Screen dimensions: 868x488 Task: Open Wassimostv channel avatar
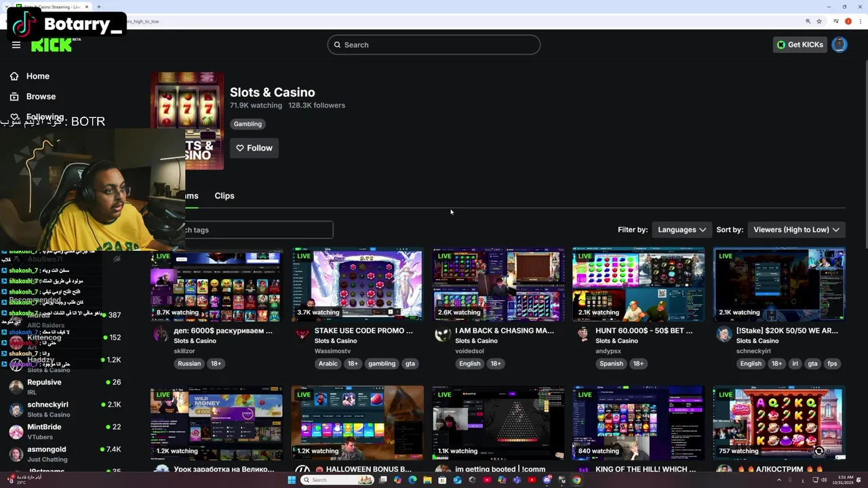[302, 333]
